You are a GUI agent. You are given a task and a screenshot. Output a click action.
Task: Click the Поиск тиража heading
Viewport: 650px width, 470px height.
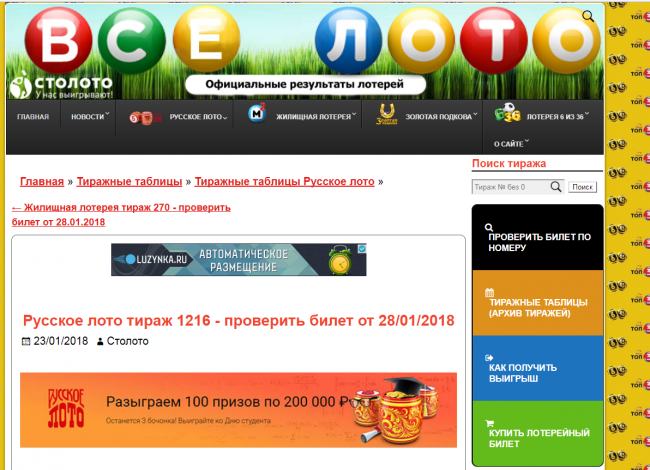509,163
